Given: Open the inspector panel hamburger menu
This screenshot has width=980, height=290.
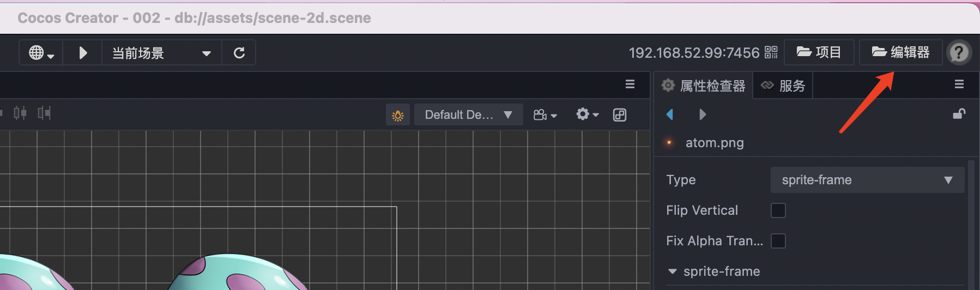Looking at the screenshot, I should point(959,84).
